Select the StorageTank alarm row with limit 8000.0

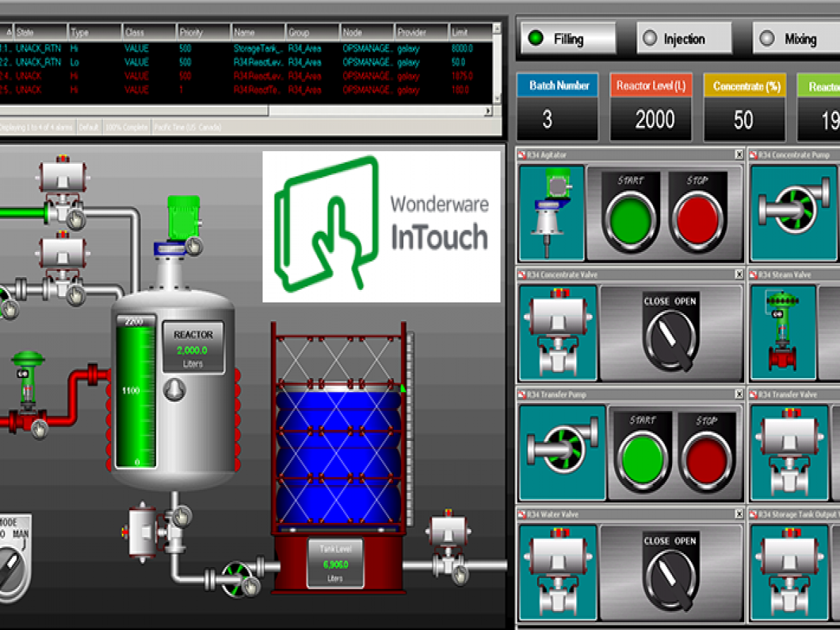tap(245, 48)
